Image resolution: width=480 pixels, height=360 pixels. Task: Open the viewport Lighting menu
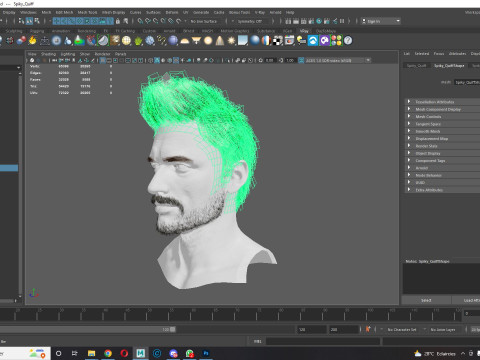(x=68, y=54)
